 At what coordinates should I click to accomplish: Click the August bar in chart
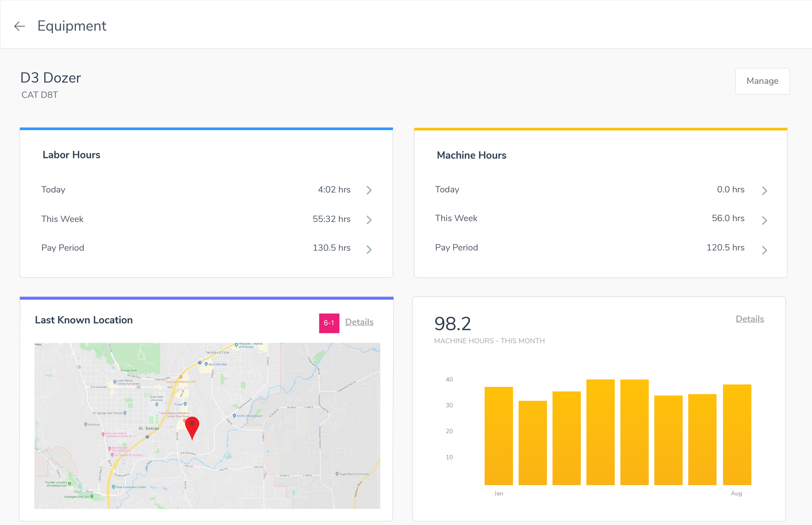pos(737,434)
